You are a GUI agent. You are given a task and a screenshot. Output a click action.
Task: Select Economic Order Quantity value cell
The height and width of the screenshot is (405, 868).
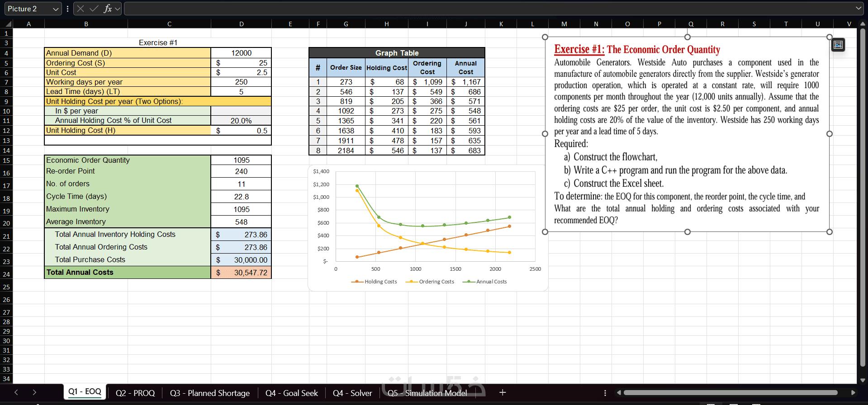point(241,160)
